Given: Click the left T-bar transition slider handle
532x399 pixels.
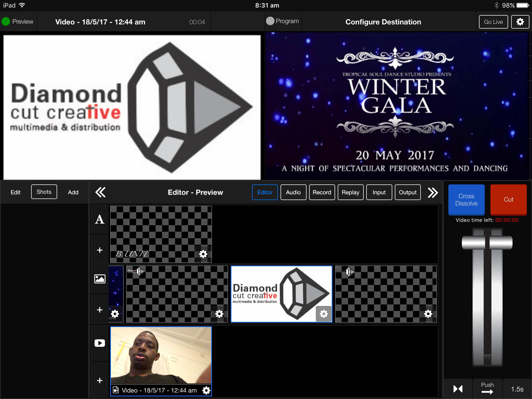Looking at the screenshot, I should [473, 243].
